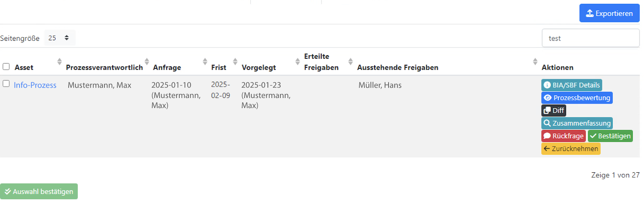
Task: Sort by Ausstehende Freigaben column arrows
Action: pyautogui.click(x=535, y=62)
